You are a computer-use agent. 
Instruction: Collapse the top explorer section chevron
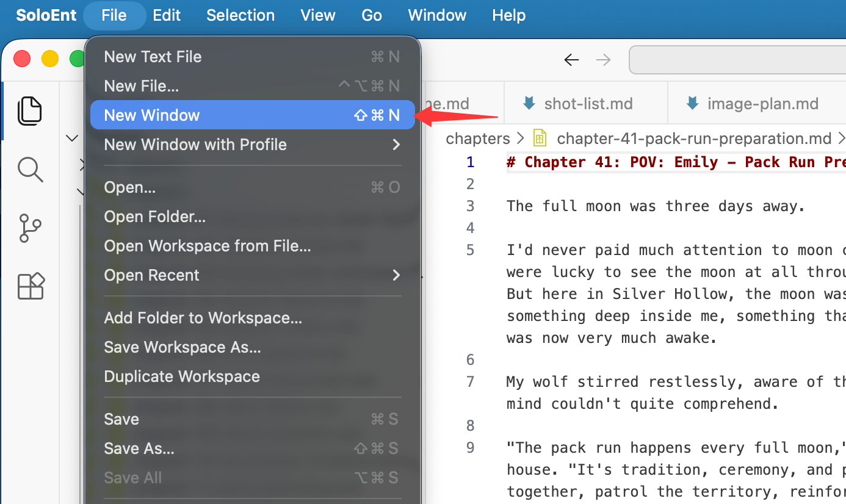pos(72,139)
